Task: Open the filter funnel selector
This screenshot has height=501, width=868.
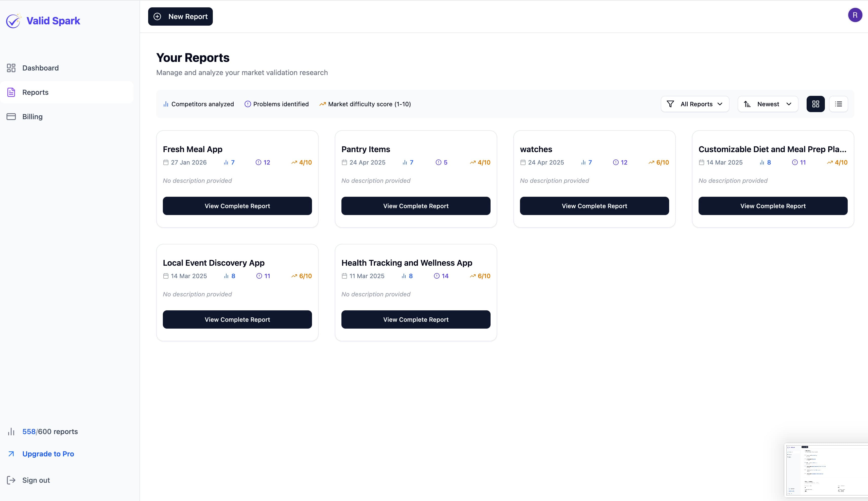Action: point(670,103)
